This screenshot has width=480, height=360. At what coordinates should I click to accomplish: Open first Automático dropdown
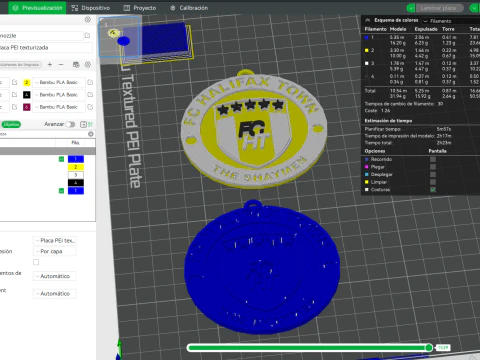pos(55,276)
